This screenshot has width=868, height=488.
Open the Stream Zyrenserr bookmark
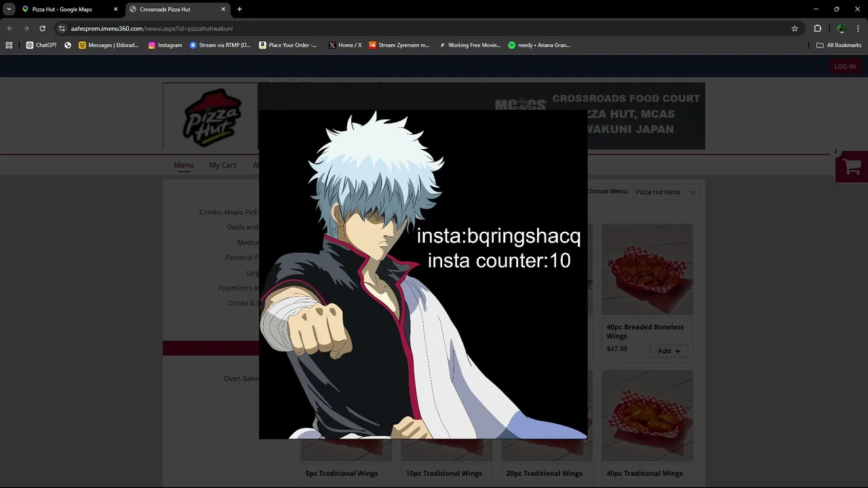[399, 45]
